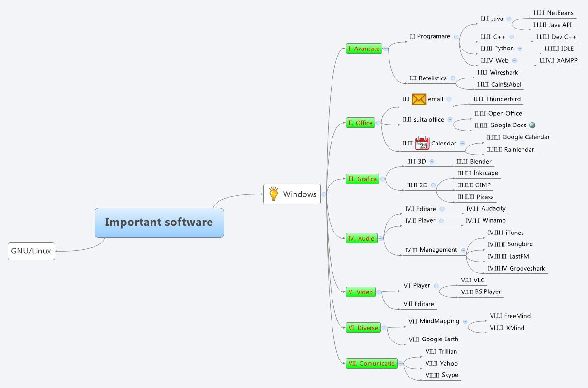Collapse the IV.II Player subtopic

pyautogui.click(x=441, y=221)
